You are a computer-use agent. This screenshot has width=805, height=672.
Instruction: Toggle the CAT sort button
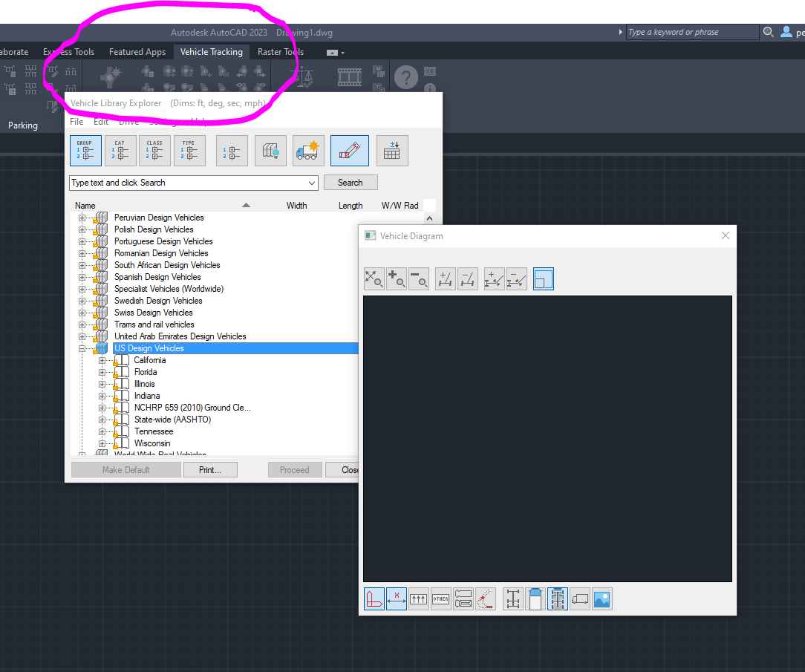coord(120,151)
